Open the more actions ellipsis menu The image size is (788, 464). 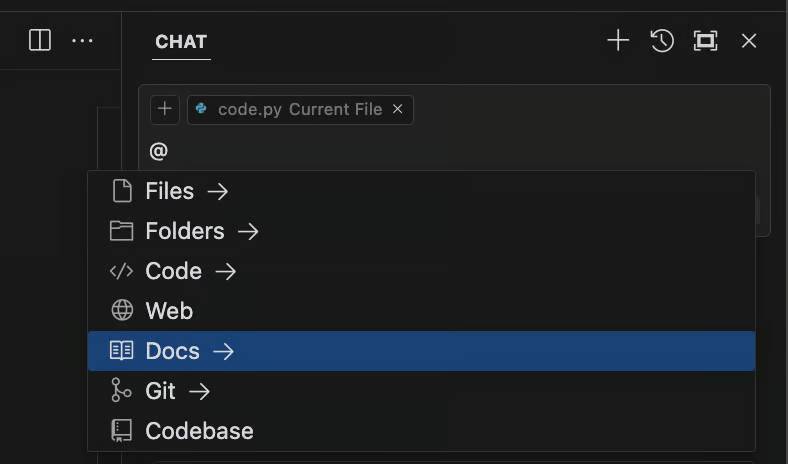(82, 40)
